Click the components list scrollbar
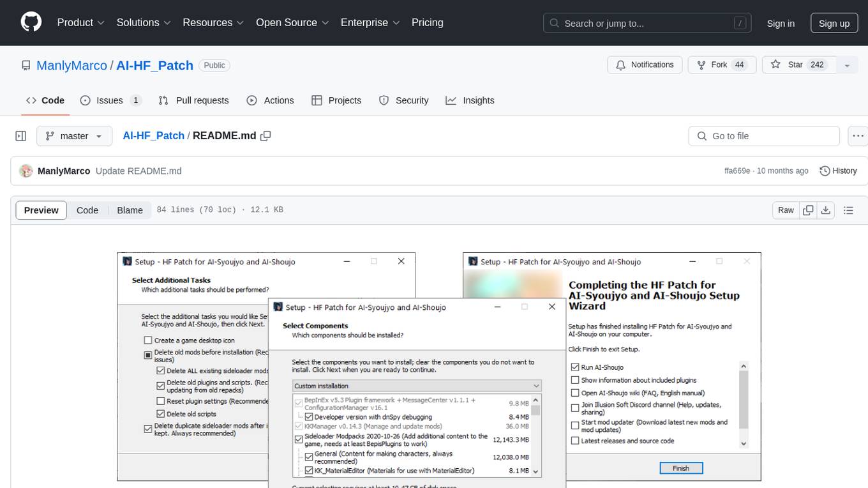The width and height of the screenshot is (868, 488). coord(536,436)
